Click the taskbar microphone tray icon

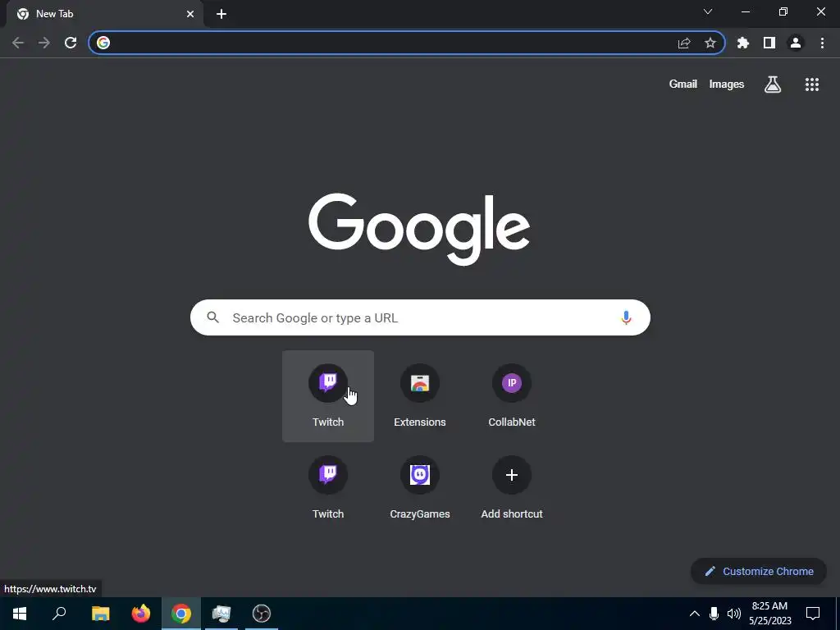pos(714,614)
